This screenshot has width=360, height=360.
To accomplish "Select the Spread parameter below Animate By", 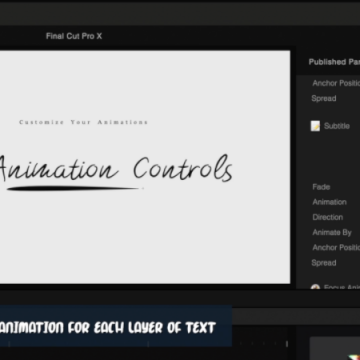I will click(324, 263).
